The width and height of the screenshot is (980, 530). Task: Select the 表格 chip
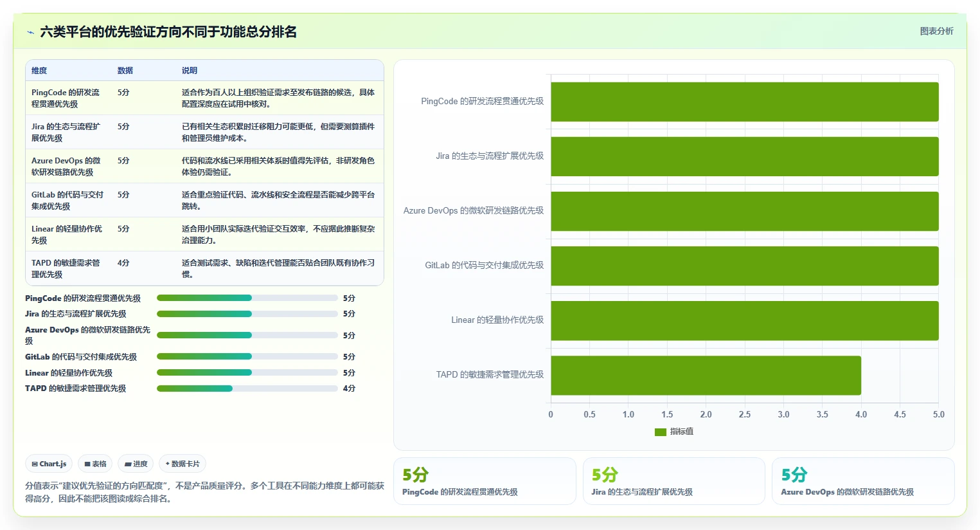click(x=95, y=464)
